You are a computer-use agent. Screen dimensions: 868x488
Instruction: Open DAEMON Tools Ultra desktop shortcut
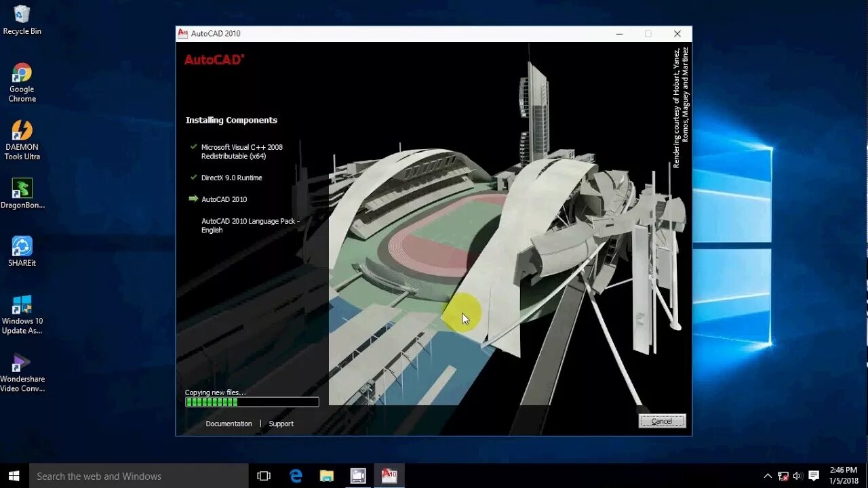[x=22, y=141]
